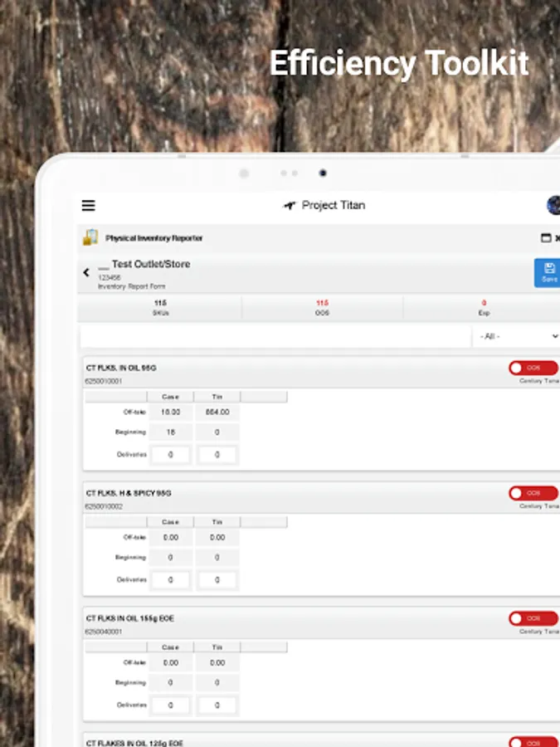
Task: Click product code 6250040001
Action: (x=104, y=632)
